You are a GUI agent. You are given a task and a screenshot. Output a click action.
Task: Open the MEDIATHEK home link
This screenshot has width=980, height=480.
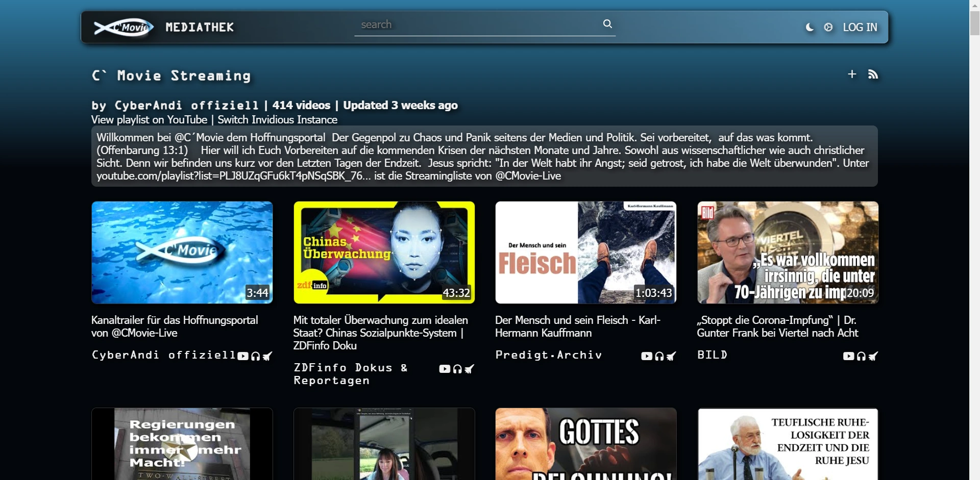coord(200,28)
